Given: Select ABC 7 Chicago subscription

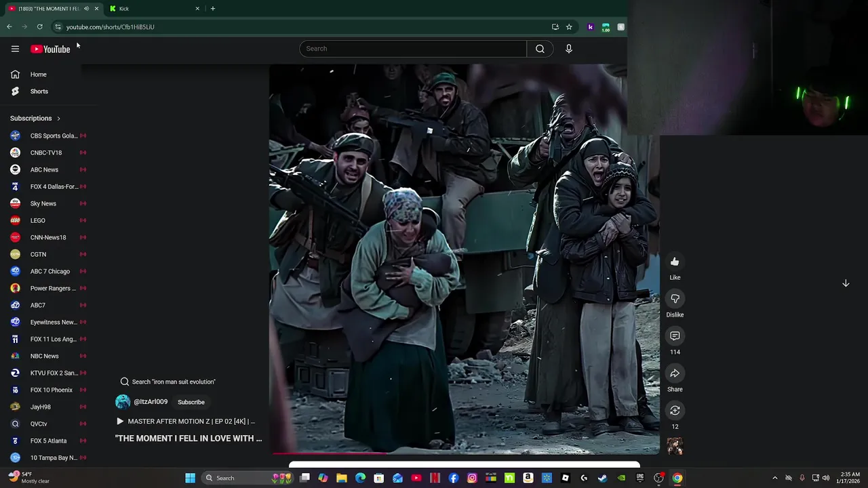Looking at the screenshot, I should coord(47,271).
